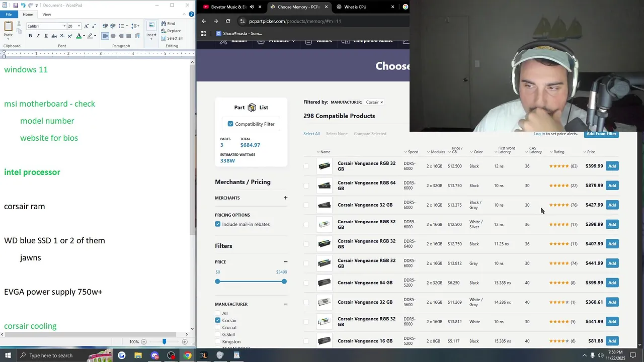Toggle bold formatting in WordPad

(30, 36)
